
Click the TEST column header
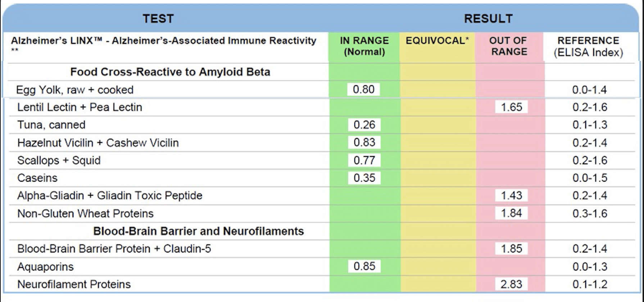158,19
